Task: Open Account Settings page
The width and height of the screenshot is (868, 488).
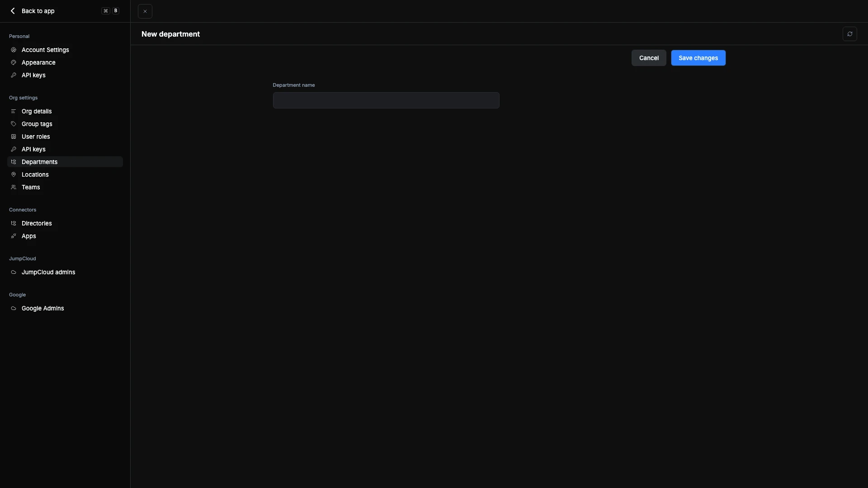Action: (45, 50)
